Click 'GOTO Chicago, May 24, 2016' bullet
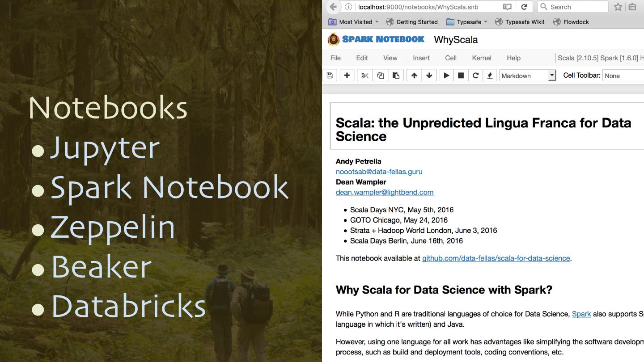 click(399, 220)
